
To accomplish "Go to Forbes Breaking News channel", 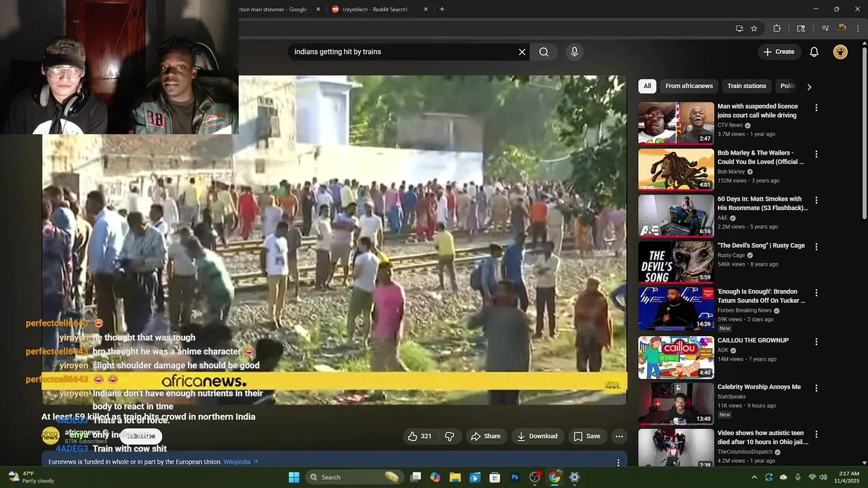I will (745, 310).
